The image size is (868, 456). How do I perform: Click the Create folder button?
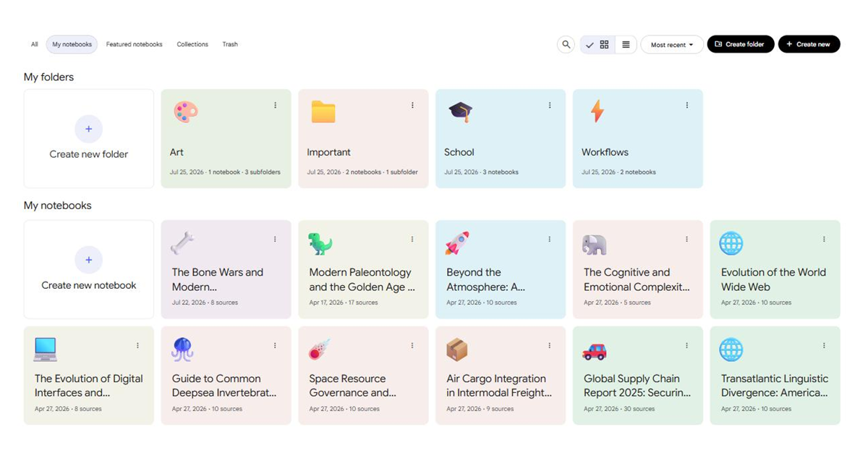(x=741, y=44)
